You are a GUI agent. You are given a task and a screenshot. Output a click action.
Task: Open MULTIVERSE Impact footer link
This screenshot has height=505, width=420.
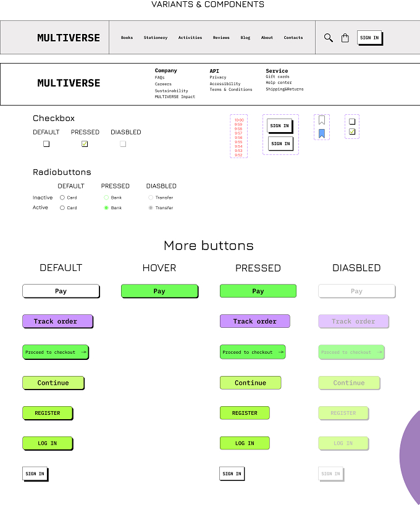coord(175,97)
